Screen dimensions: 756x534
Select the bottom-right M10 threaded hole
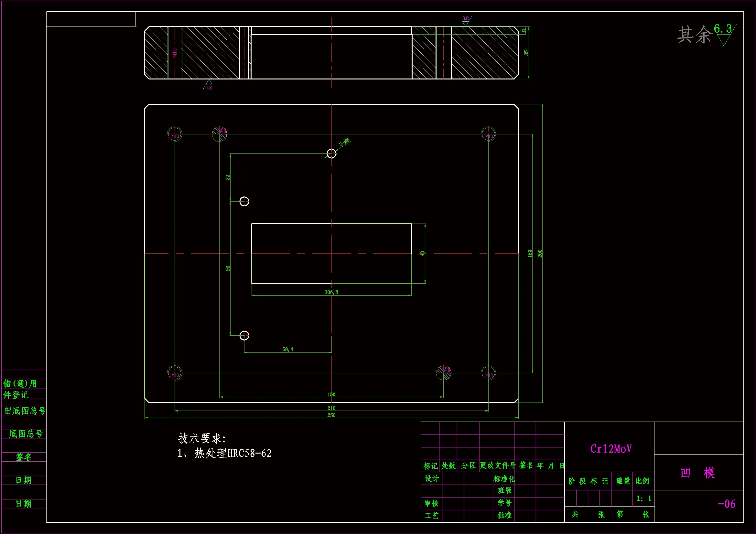click(488, 373)
